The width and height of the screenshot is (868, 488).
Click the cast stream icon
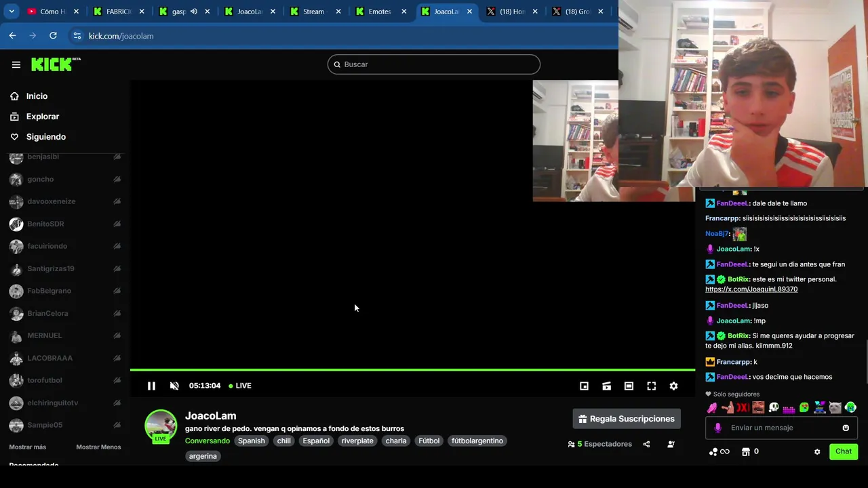607,386
